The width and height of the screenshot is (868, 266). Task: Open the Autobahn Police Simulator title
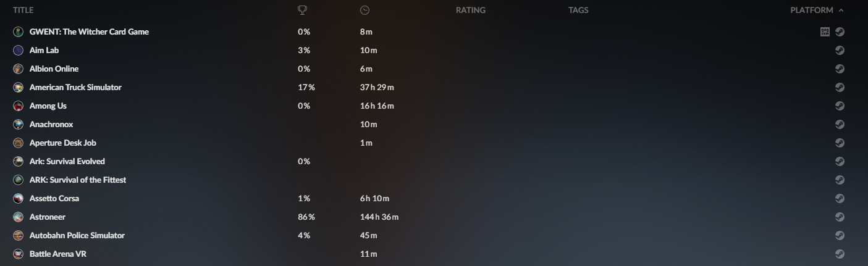(77, 236)
